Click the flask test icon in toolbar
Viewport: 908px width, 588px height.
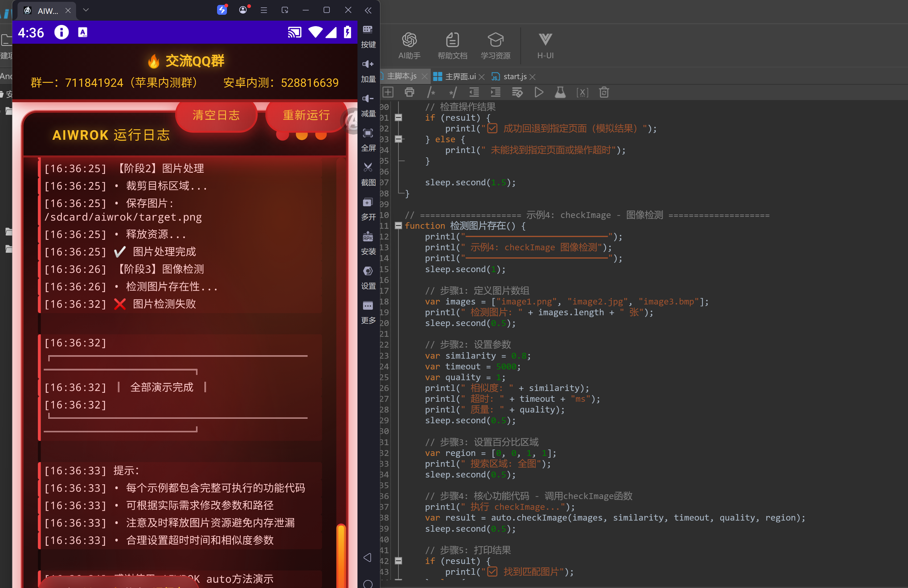[560, 92]
